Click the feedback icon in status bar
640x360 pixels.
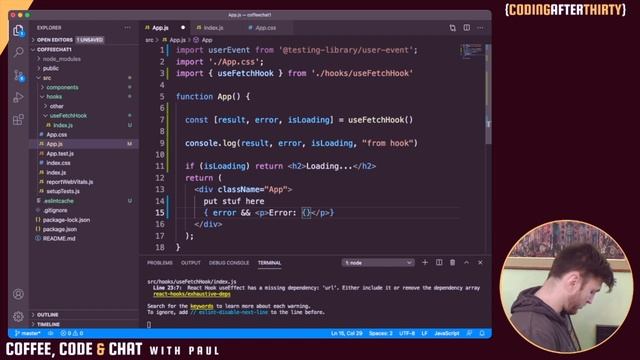coord(469,333)
